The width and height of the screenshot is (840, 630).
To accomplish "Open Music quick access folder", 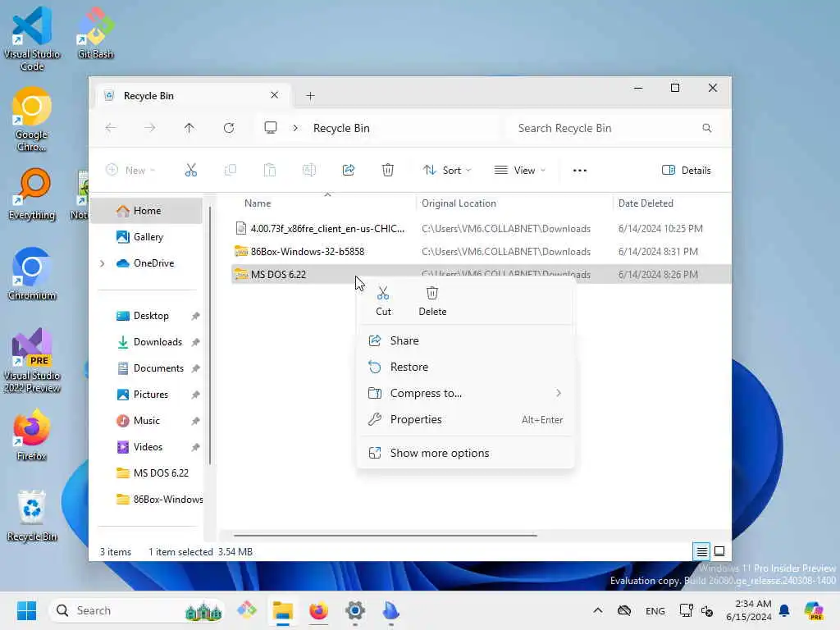I will (147, 421).
